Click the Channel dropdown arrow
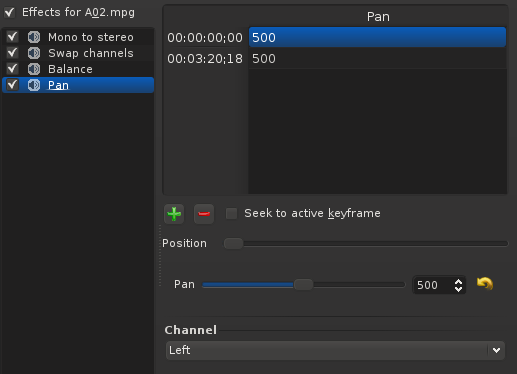517x374 pixels. 496,350
